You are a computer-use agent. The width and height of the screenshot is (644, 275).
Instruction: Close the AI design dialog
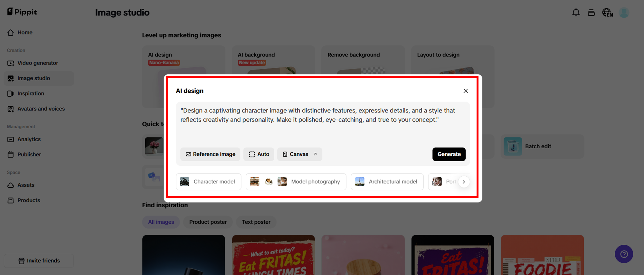[x=465, y=91]
